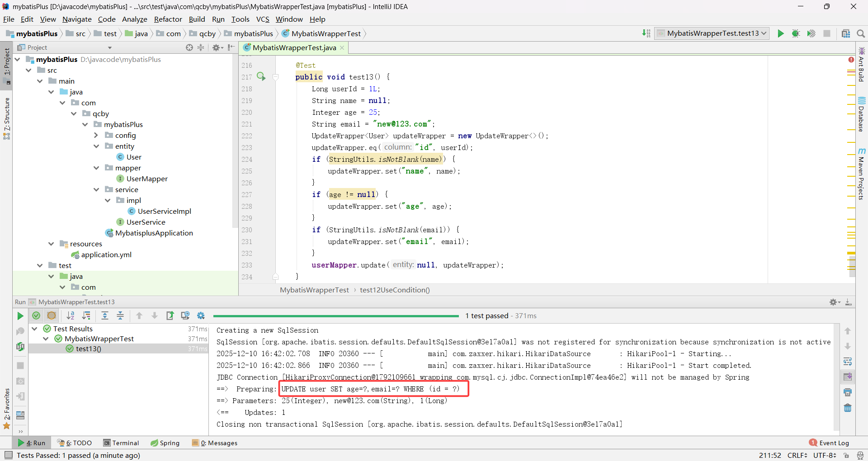Expand all test result nodes
The image size is (868, 461).
point(105,316)
